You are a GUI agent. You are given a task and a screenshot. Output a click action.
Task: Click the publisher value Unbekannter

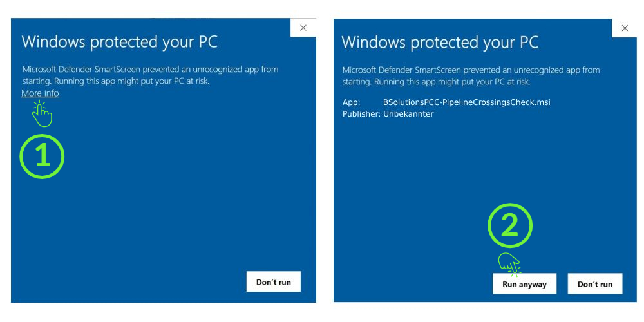click(408, 114)
